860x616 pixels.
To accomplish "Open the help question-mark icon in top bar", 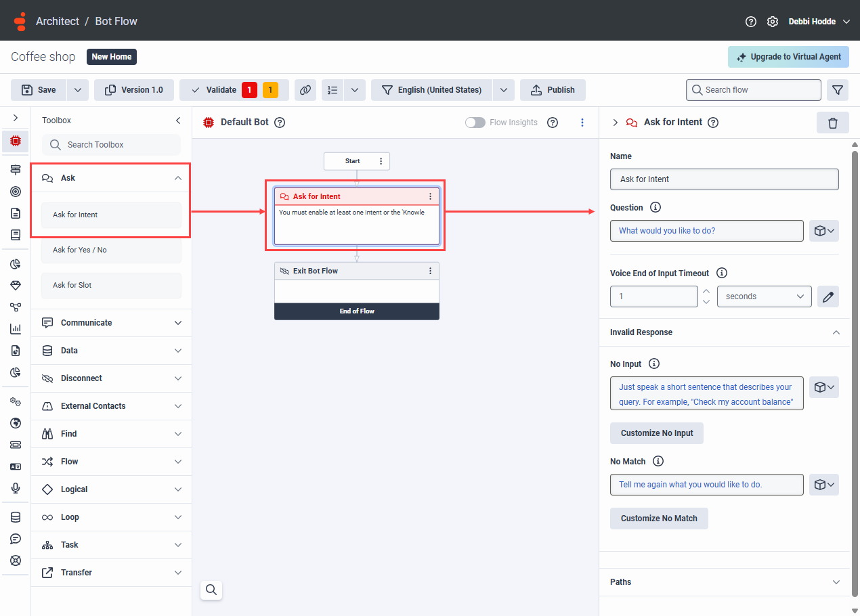I will (750, 22).
